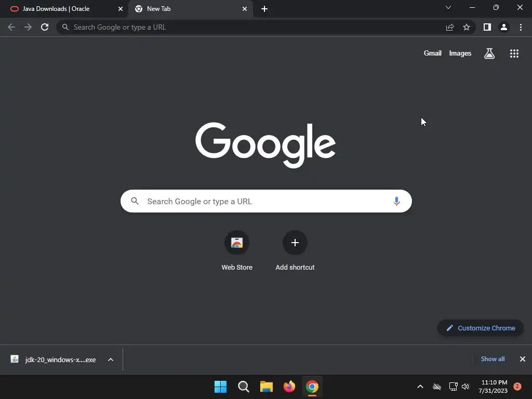The image size is (532, 399).
Task: Open Windows taskbar search
Action: [x=244, y=387]
